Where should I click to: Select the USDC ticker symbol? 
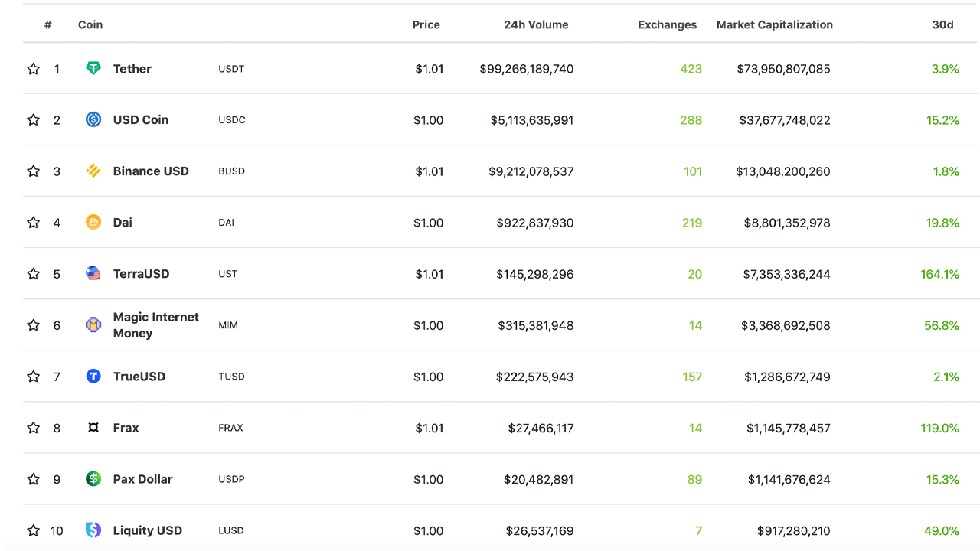coord(232,120)
